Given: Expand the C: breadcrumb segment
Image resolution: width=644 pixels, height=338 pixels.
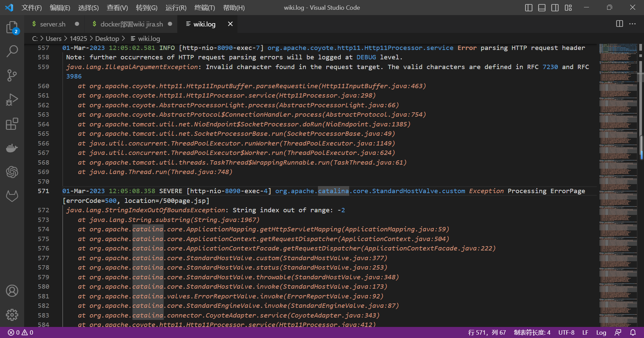Looking at the screenshot, I should (35, 39).
